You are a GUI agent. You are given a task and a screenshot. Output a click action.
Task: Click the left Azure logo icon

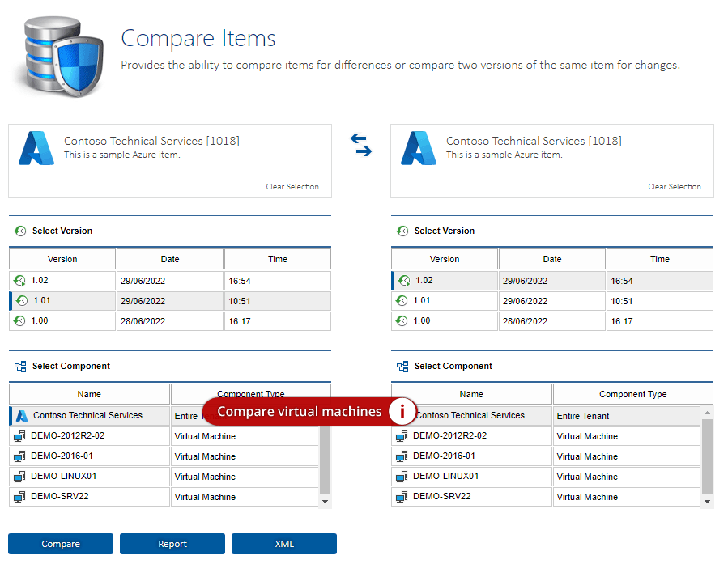pos(36,148)
